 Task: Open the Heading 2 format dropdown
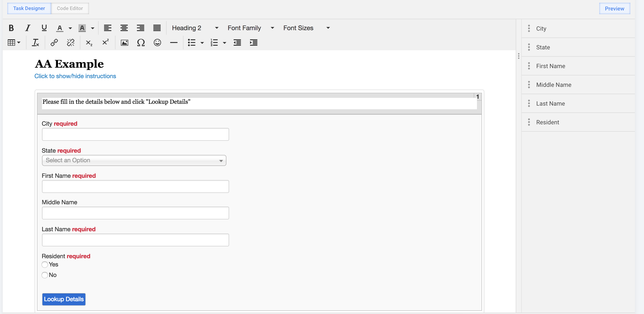point(195,28)
